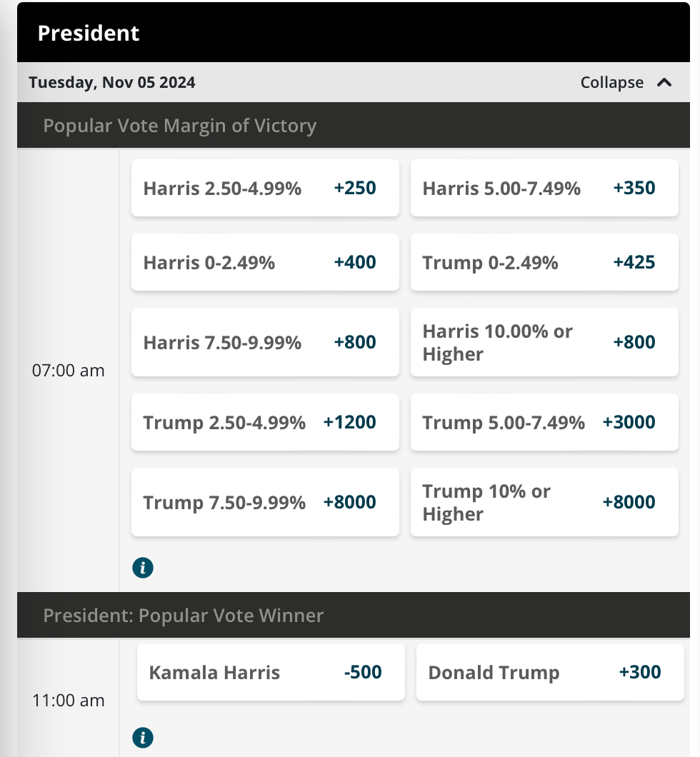Choose Harris 7.50-9.99% at +800
The image size is (700, 757).
pos(265,342)
